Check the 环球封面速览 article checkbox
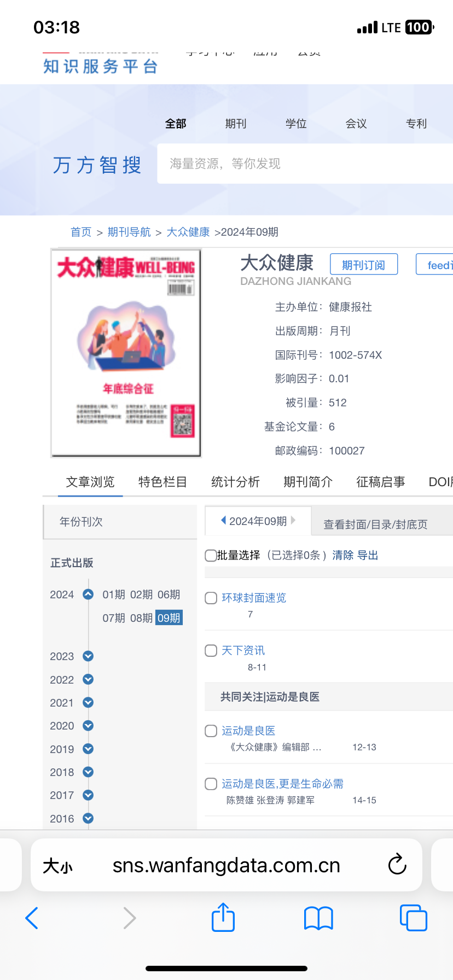The image size is (453, 980). pyautogui.click(x=211, y=598)
